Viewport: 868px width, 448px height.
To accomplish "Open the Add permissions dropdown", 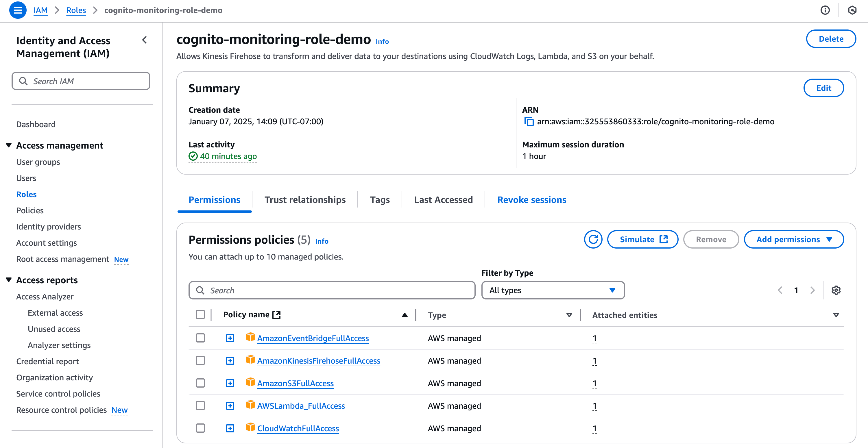I will [x=793, y=239].
